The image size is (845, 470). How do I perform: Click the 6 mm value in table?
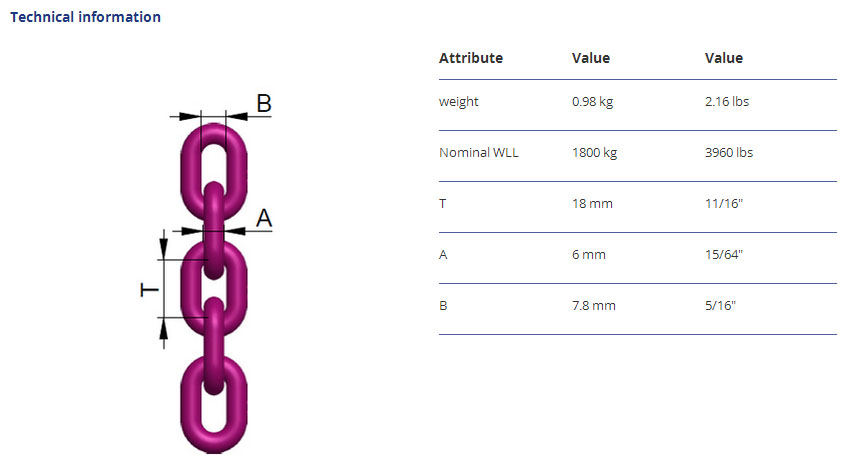click(589, 255)
